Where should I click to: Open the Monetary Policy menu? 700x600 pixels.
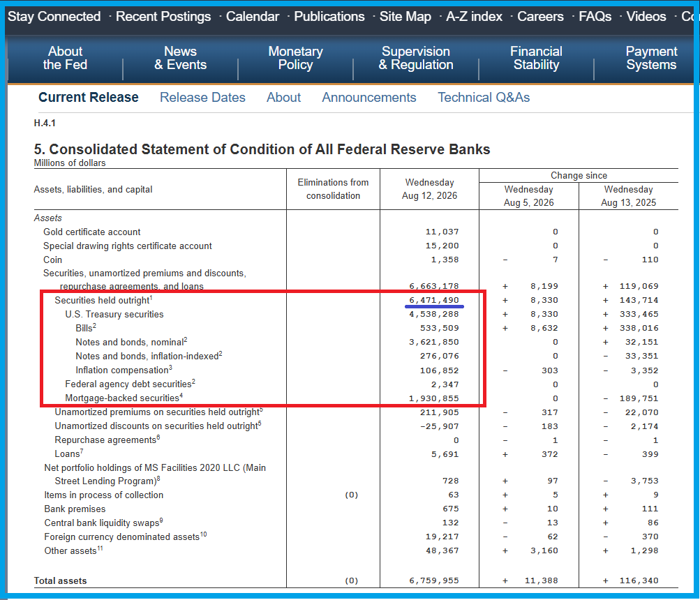[295, 58]
